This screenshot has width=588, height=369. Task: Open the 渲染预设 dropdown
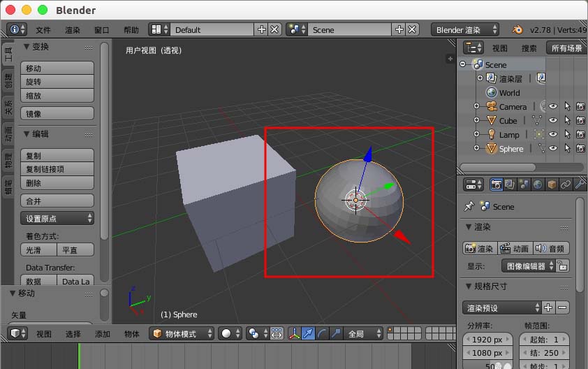pos(501,307)
